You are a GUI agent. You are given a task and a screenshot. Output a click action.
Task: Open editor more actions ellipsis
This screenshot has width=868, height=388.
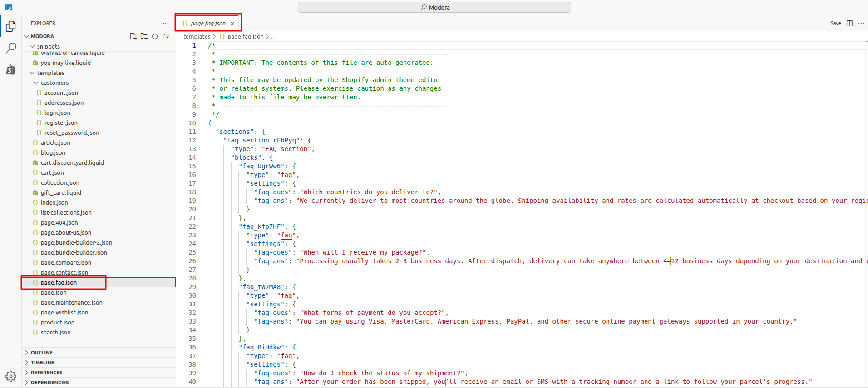point(861,23)
